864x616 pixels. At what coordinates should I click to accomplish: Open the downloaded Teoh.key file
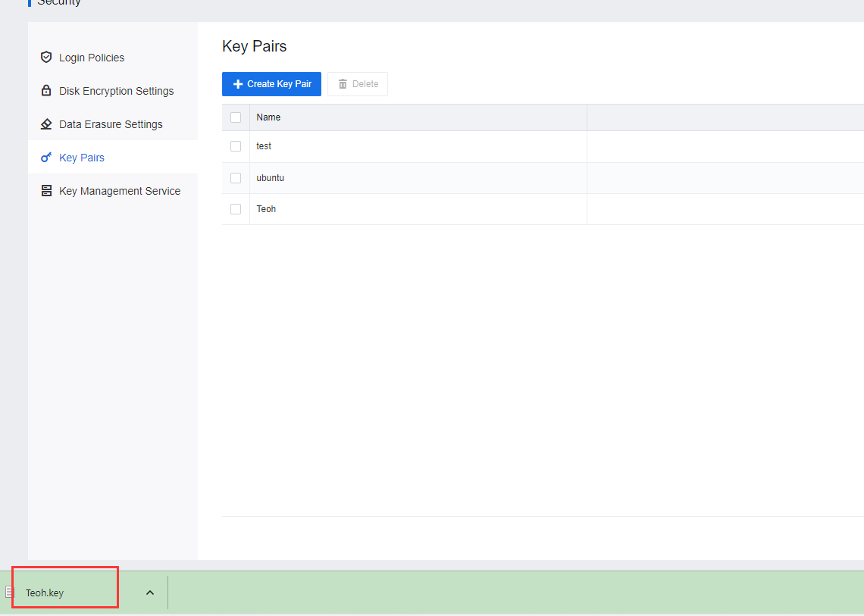(x=45, y=593)
